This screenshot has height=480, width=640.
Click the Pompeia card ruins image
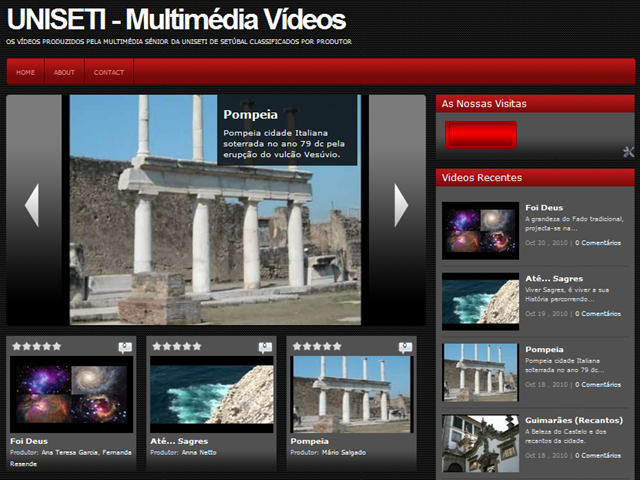point(352,394)
